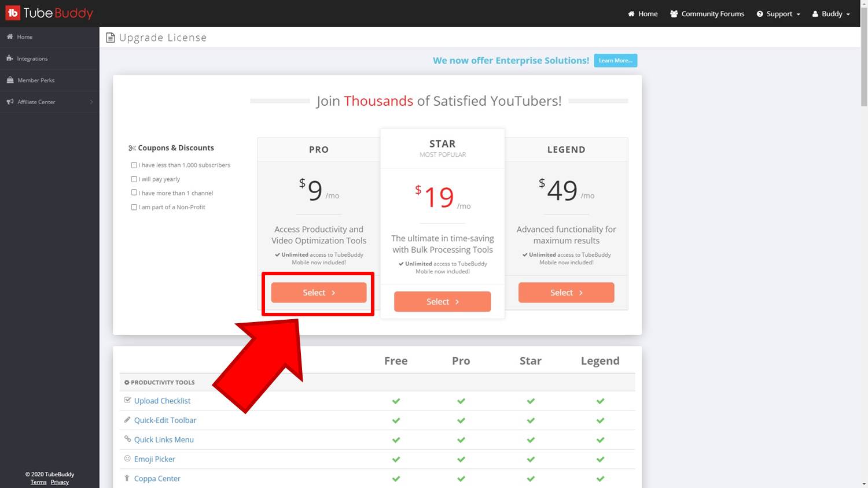
Task: Click the Member Perks bag icon
Action: 10,80
